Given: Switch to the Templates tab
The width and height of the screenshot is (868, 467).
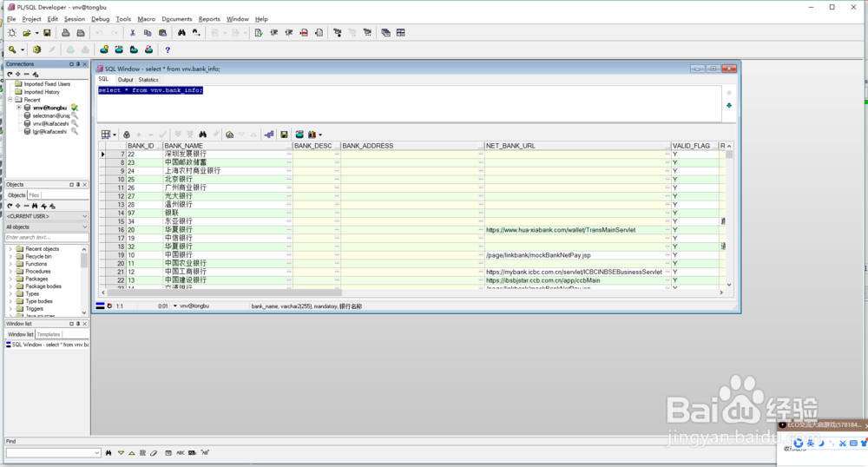Looking at the screenshot, I should pos(49,334).
